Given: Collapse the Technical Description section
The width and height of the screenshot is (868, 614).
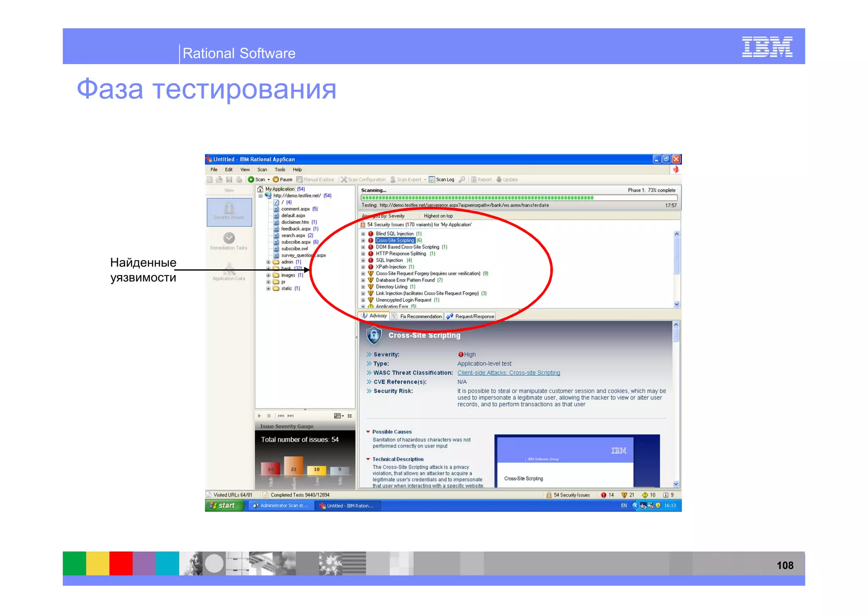Looking at the screenshot, I should (368, 459).
